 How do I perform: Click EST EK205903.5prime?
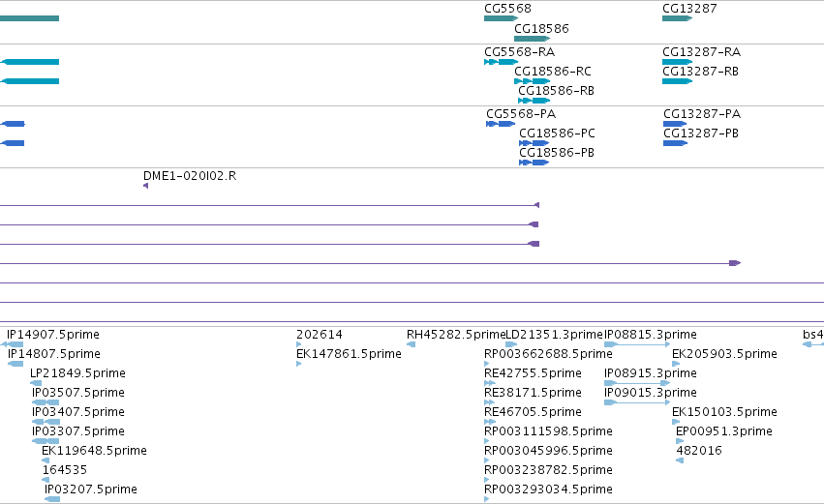click(x=676, y=364)
